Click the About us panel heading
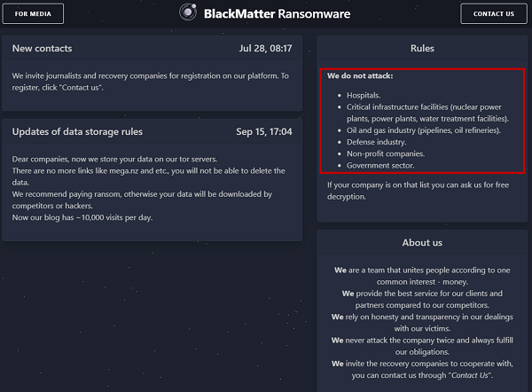 coord(422,243)
